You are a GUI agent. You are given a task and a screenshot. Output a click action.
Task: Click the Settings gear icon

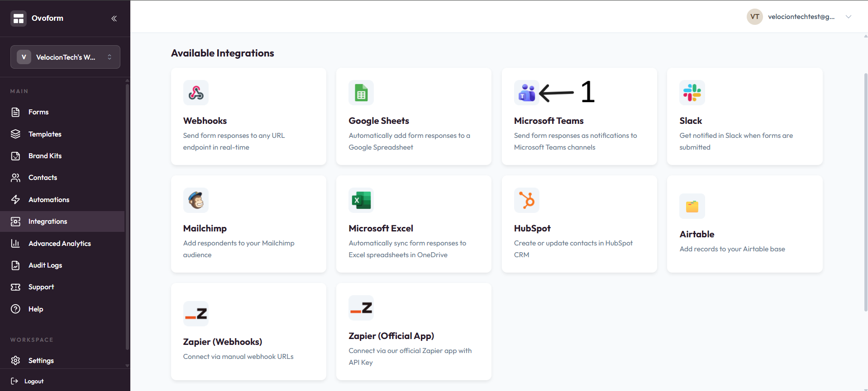(16, 361)
